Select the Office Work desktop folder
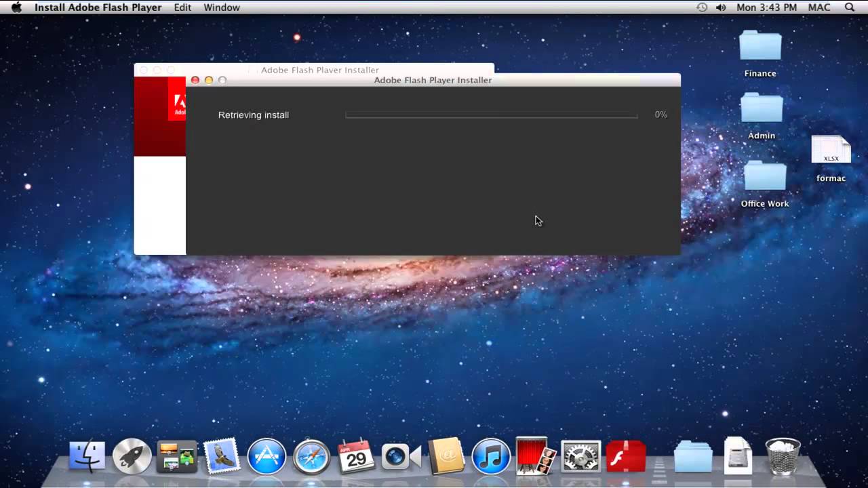 (x=765, y=184)
